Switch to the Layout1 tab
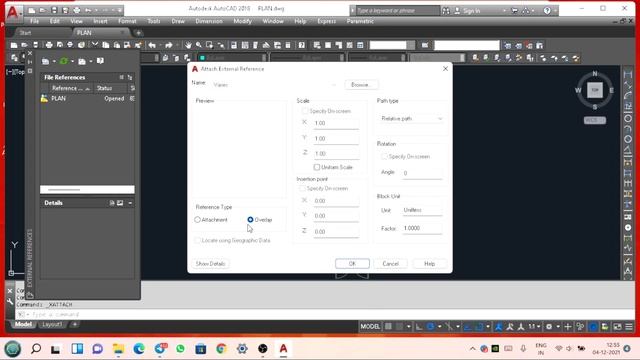Viewport: 640px width, 360px height. pos(52,324)
